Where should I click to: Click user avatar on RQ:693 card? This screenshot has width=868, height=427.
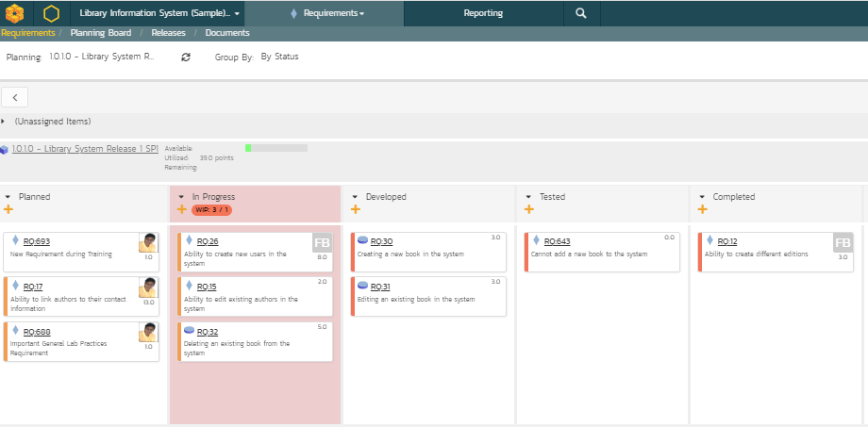(148, 242)
